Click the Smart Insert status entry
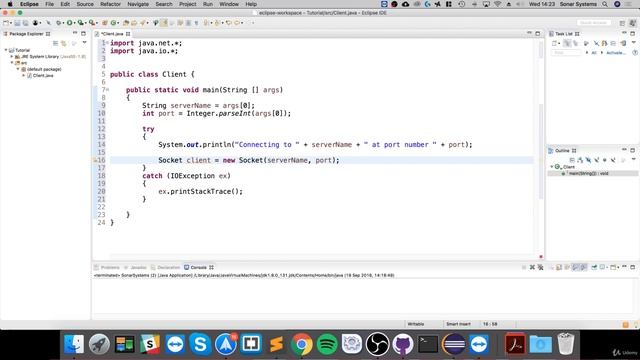The width and height of the screenshot is (640, 360). click(x=458, y=324)
